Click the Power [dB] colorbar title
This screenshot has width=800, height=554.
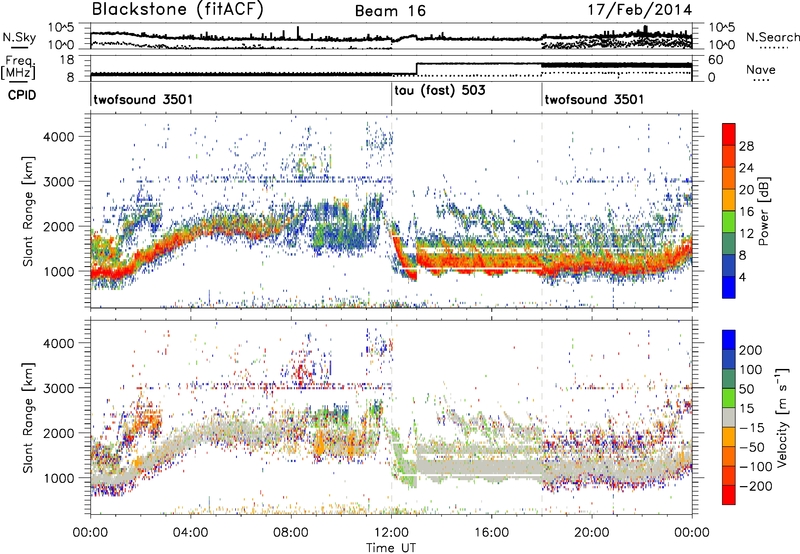[763, 212]
